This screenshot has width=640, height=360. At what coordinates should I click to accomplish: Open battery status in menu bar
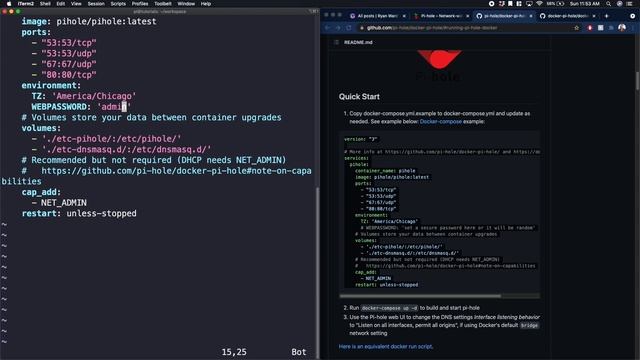[x=556, y=4]
